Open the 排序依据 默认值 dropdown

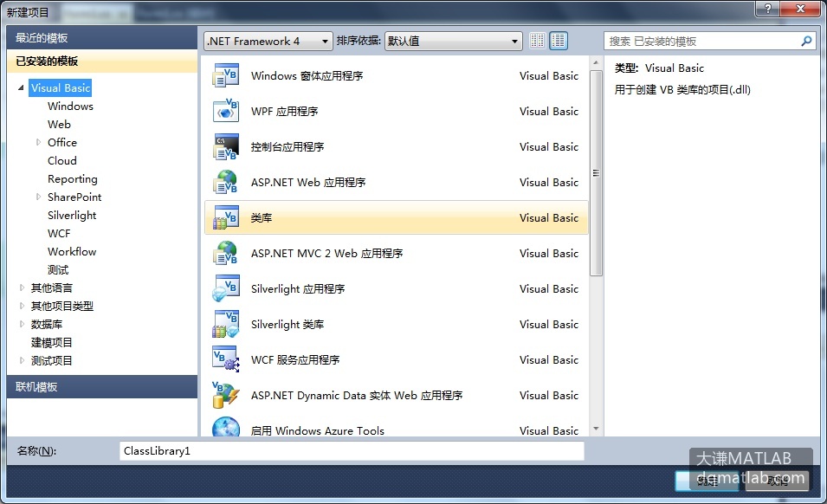(453, 41)
